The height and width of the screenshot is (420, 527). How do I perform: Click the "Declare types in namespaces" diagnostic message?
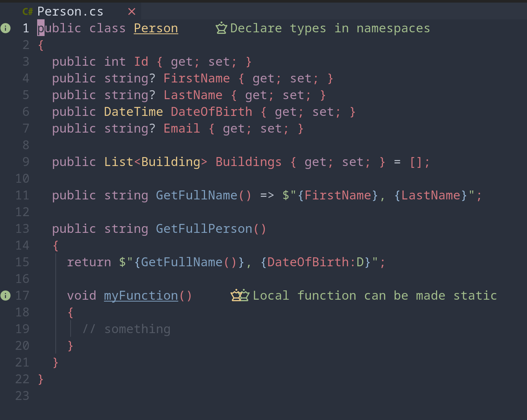click(330, 29)
